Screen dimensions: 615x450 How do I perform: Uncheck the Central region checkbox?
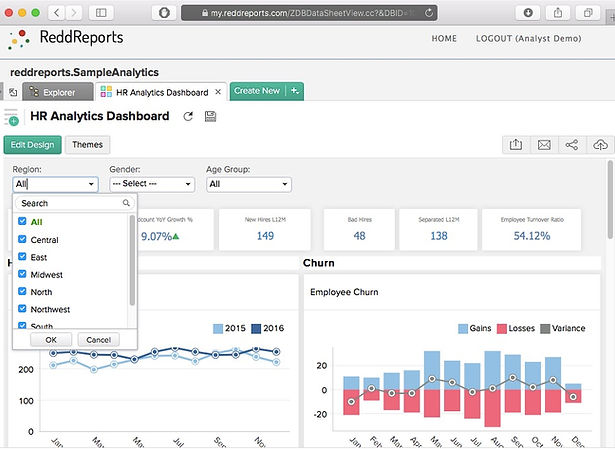coord(22,239)
